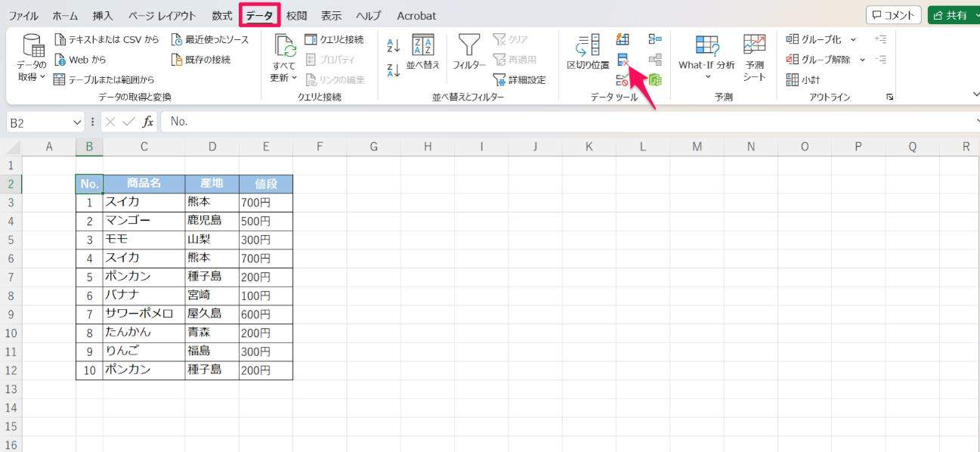The height and width of the screenshot is (452, 980).
Task: Click the Consolidate icon
Action: (x=655, y=39)
